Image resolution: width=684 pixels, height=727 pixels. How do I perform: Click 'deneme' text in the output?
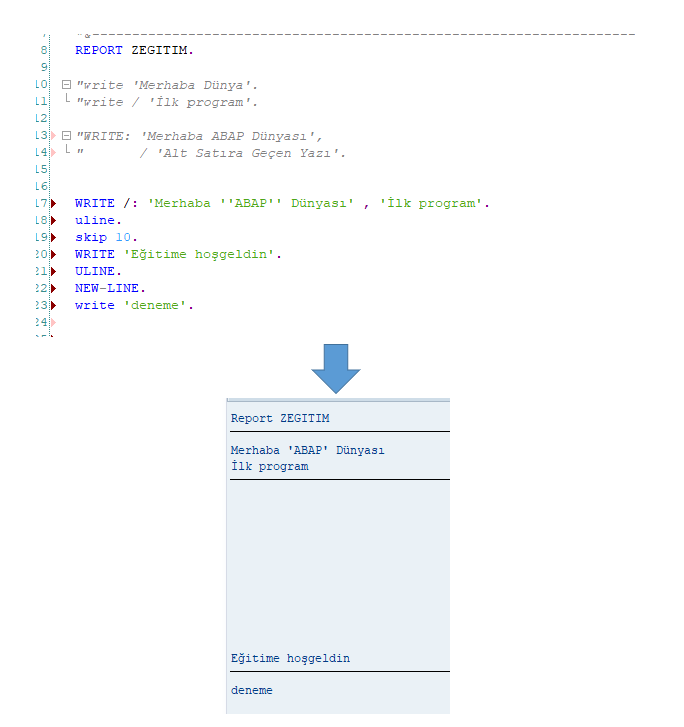click(251, 690)
